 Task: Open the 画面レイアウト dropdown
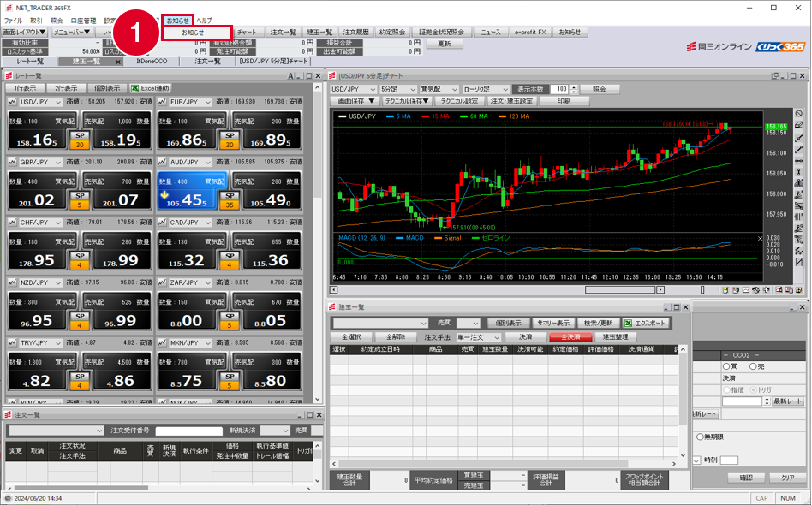pyautogui.click(x=24, y=32)
